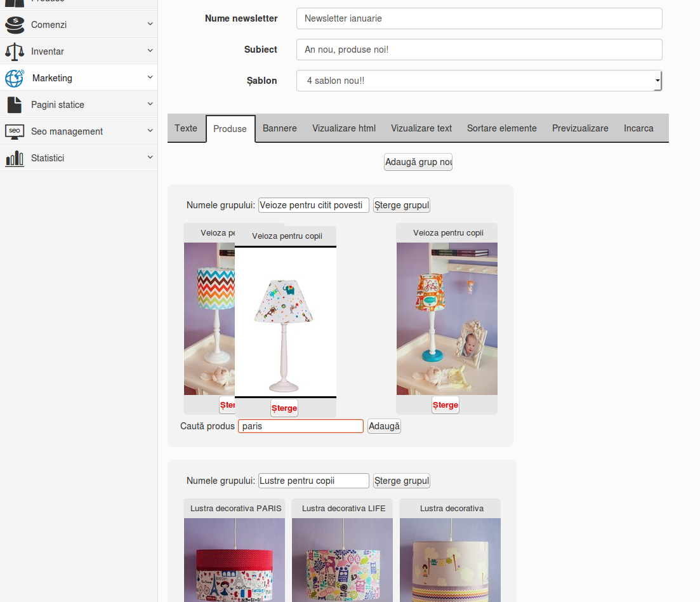
Task: Expand the Statistici chevron
Action: pos(150,157)
